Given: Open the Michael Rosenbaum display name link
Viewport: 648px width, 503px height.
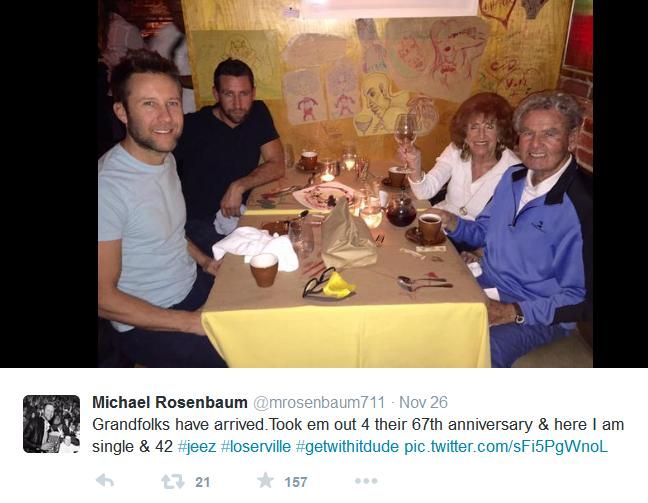Looking at the screenshot, I should point(170,402).
